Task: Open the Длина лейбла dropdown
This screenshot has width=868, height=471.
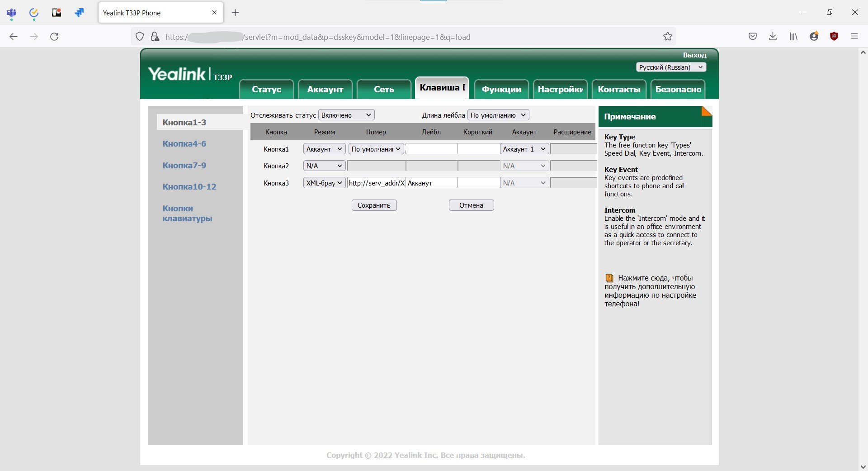Action: coord(498,115)
